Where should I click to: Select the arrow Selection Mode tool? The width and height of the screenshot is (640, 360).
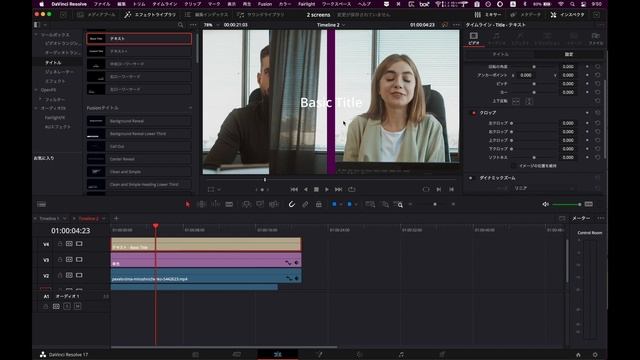pyautogui.click(x=188, y=204)
